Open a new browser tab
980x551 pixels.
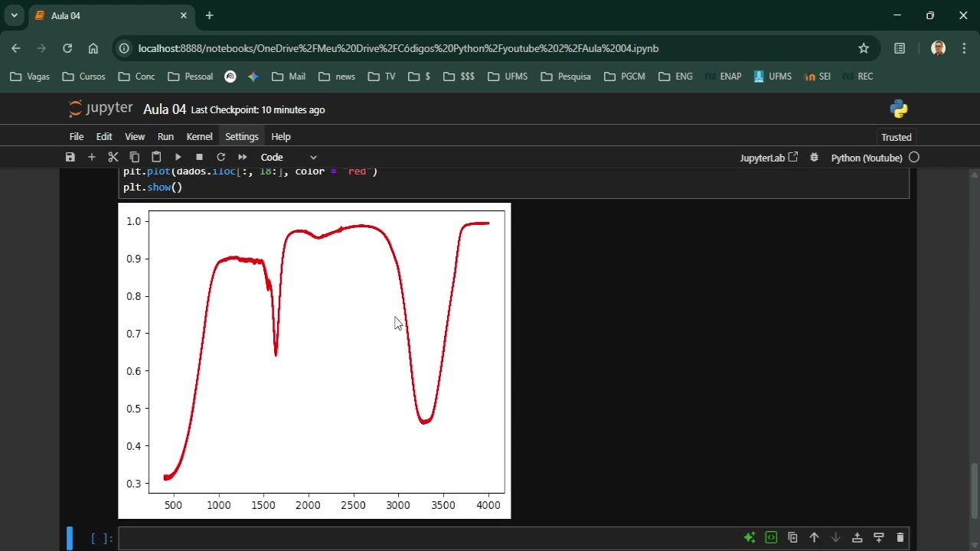210,15
